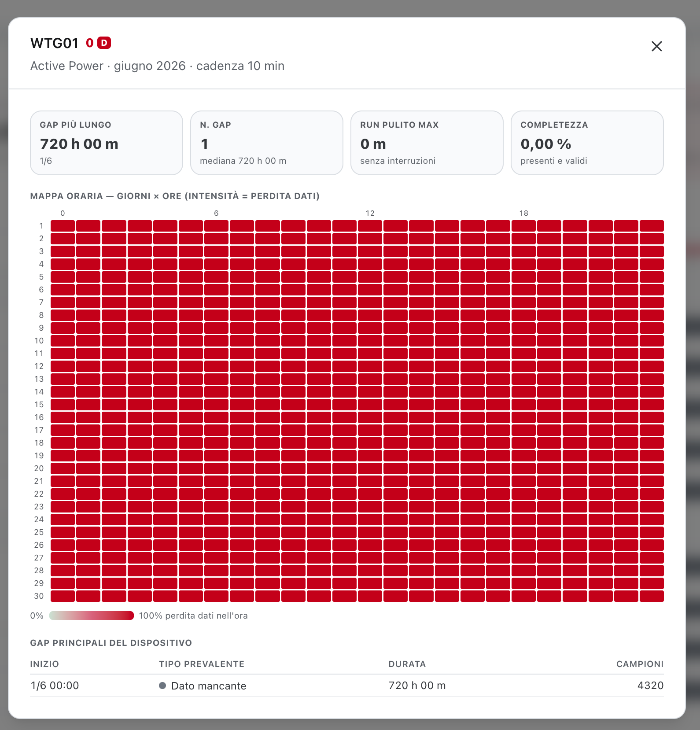Screen dimensions: 700x730
Task: Click the 'senza interruzioni' caption
Action: point(398,161)
